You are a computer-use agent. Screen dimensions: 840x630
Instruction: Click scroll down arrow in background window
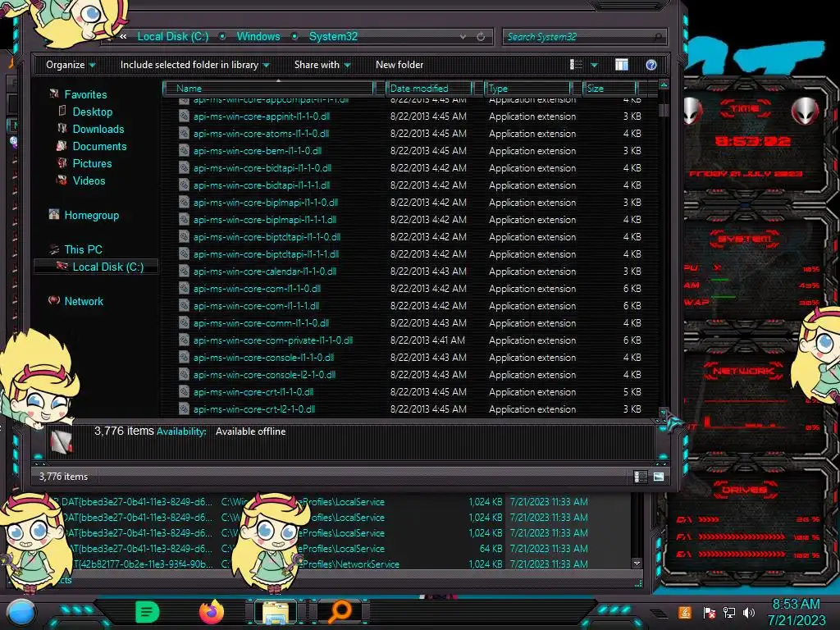[x=637, y=564]
